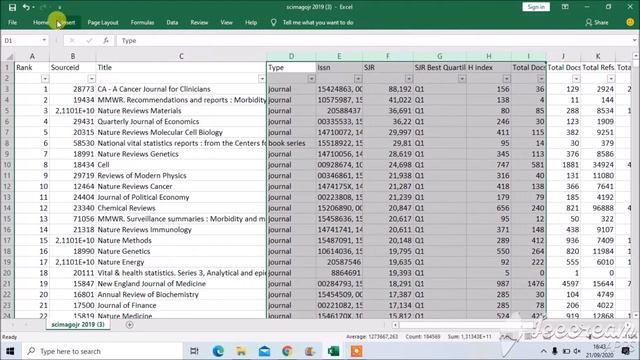Screen dimensions: 640x360
Task: Click the 'book series' cell
Action: (291, 143)
